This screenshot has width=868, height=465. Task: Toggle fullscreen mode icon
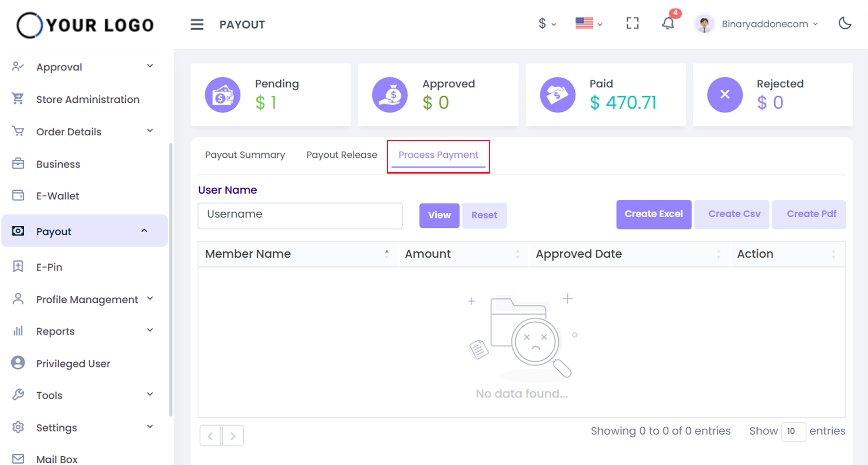click(632, 24)
